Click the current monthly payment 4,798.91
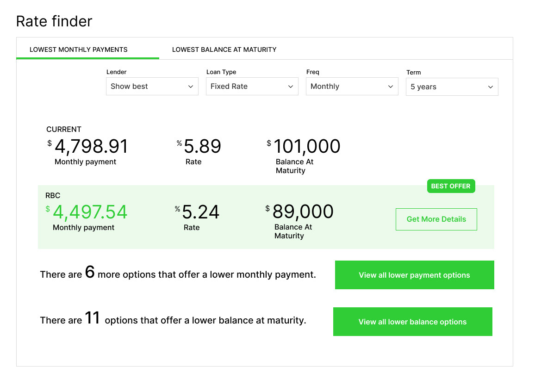The height and width of the screenshot is (392, 535). pos(91,146)
